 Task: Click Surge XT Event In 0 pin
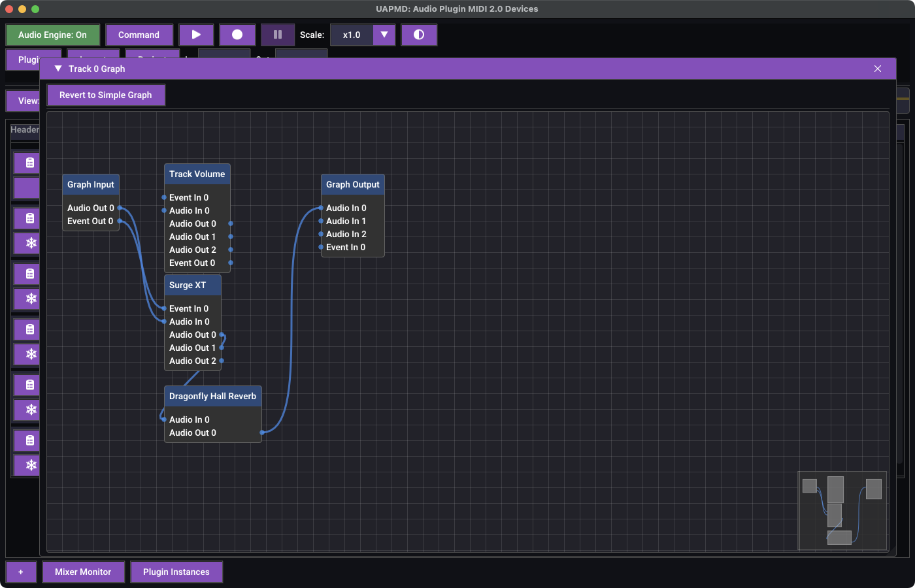[x=164, y=308]
